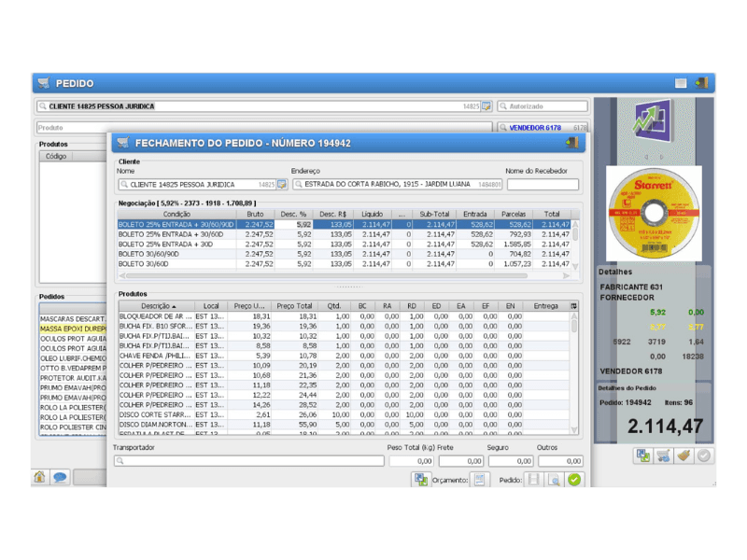Open the chat speech bubble icon

pyautogui.click(x=60, y=477)
